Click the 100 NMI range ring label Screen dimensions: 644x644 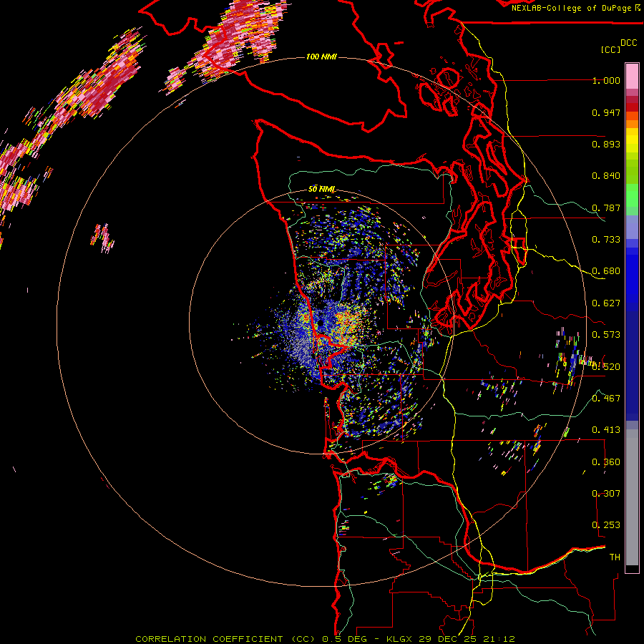click(321, 57)
